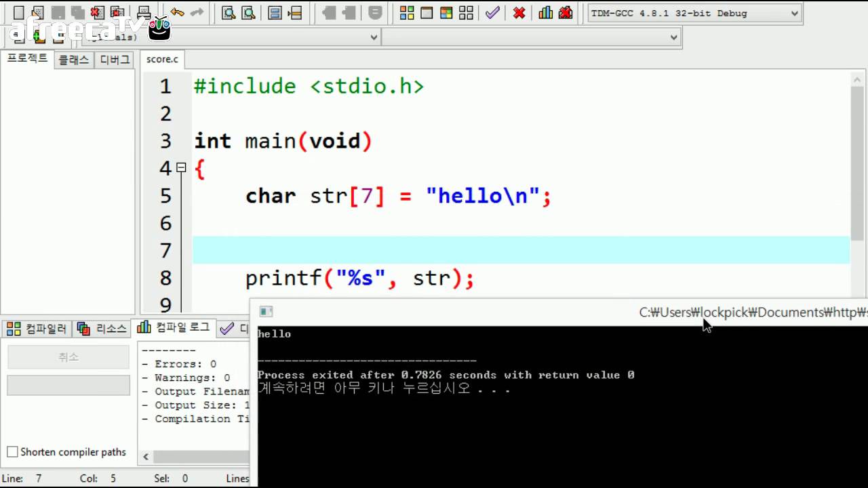868x488 pixels.
Task: Click '- Warnings: 0' in the compile log
Action: click(185, 378)
